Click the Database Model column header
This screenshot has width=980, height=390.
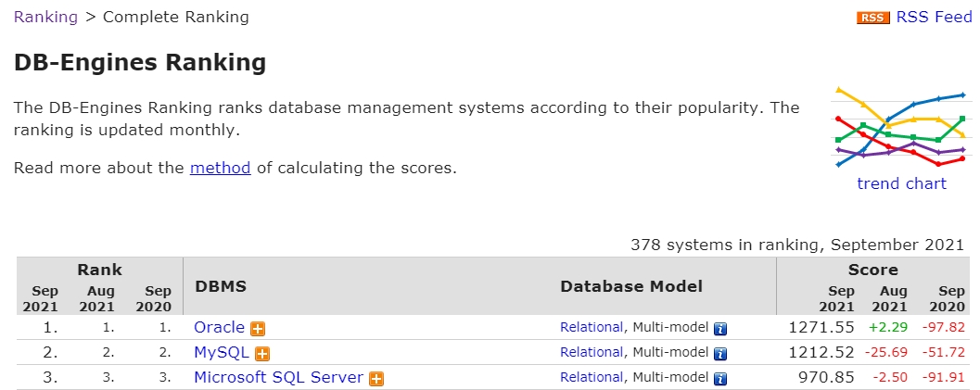631,286
